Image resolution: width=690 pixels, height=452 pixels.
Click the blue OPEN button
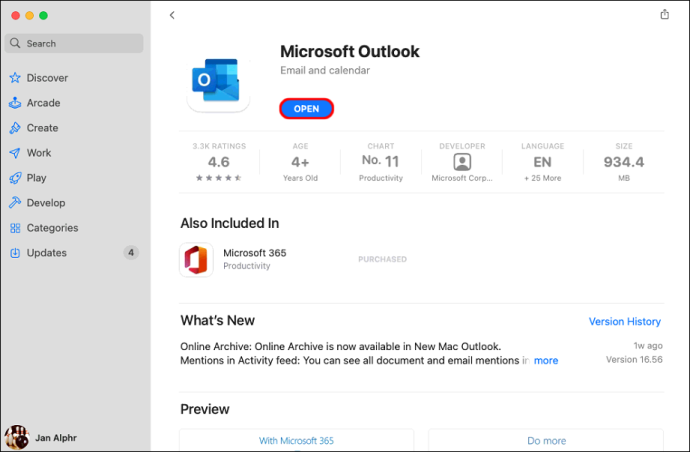[x=306, y=109]
